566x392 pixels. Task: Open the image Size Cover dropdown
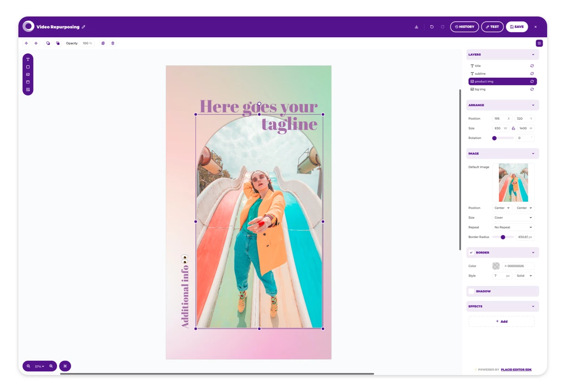click(513, 218)
